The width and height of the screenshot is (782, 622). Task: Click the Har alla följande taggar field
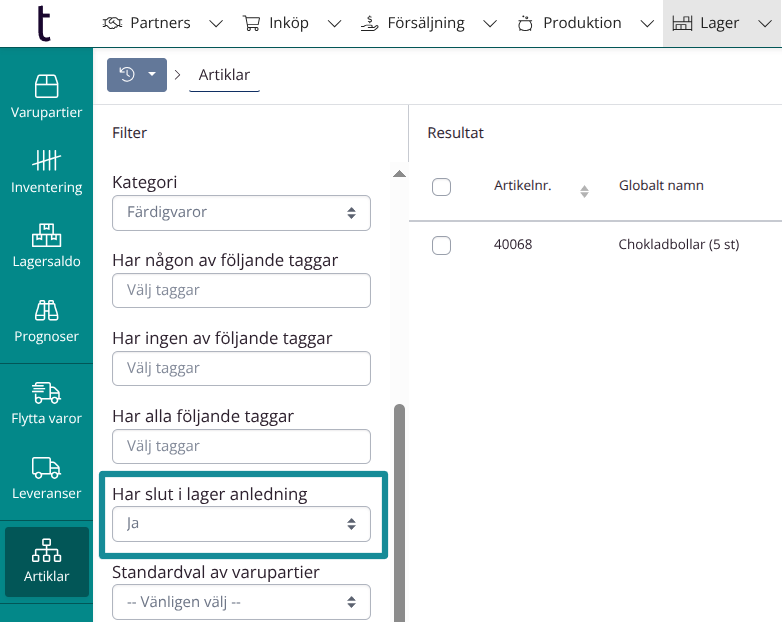point(241,446)
